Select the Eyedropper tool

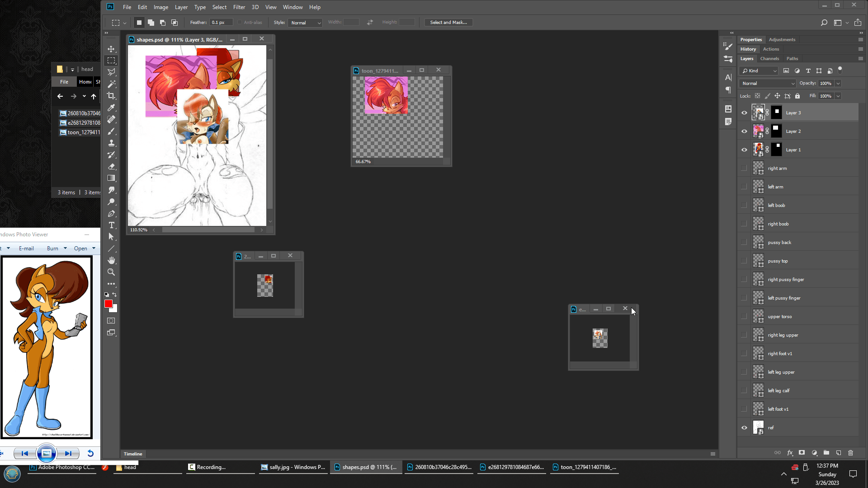[x=111, y=108]
